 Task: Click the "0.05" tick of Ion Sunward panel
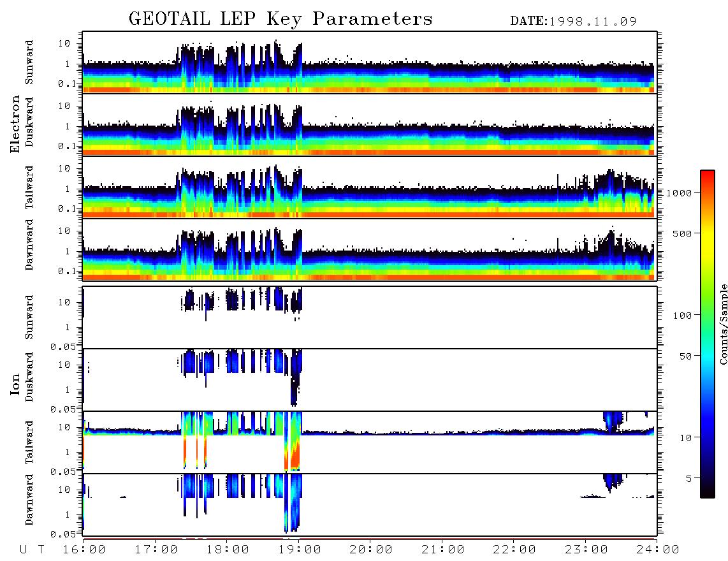(64, 346)
